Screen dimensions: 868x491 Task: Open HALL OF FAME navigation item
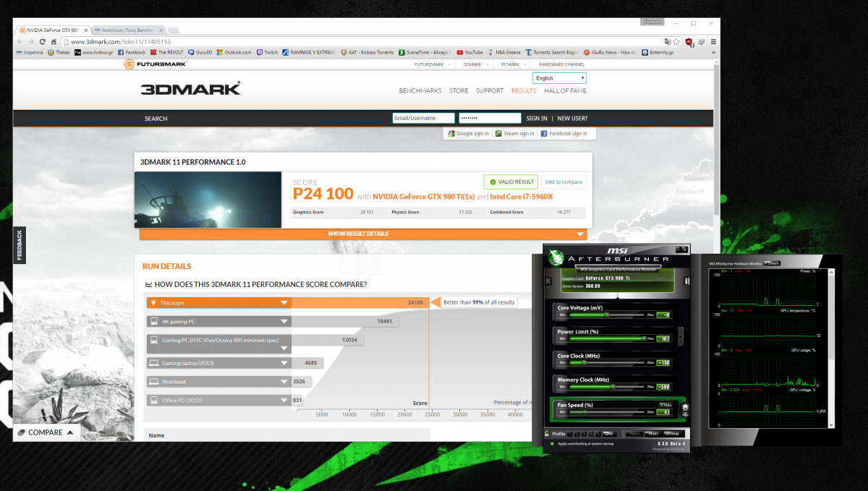point(565,91)
